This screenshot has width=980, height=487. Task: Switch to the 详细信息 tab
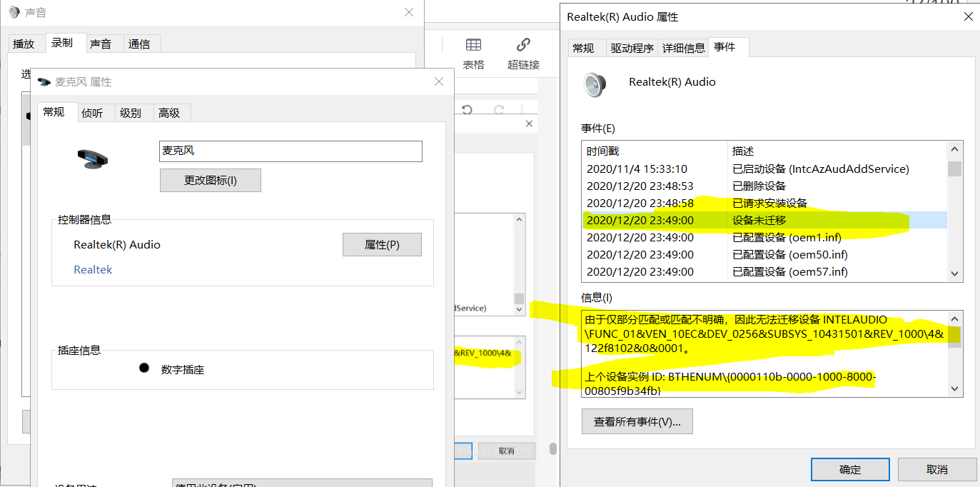coord(682,47)
